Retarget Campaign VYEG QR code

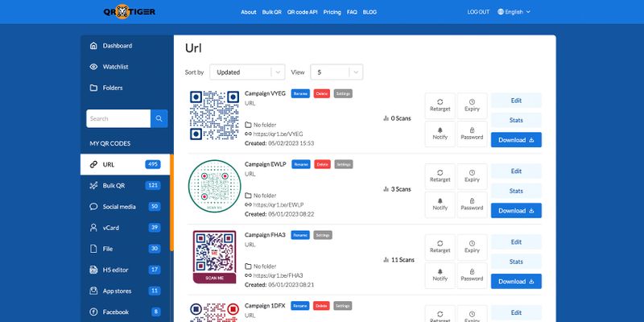[x=440, y=105]
